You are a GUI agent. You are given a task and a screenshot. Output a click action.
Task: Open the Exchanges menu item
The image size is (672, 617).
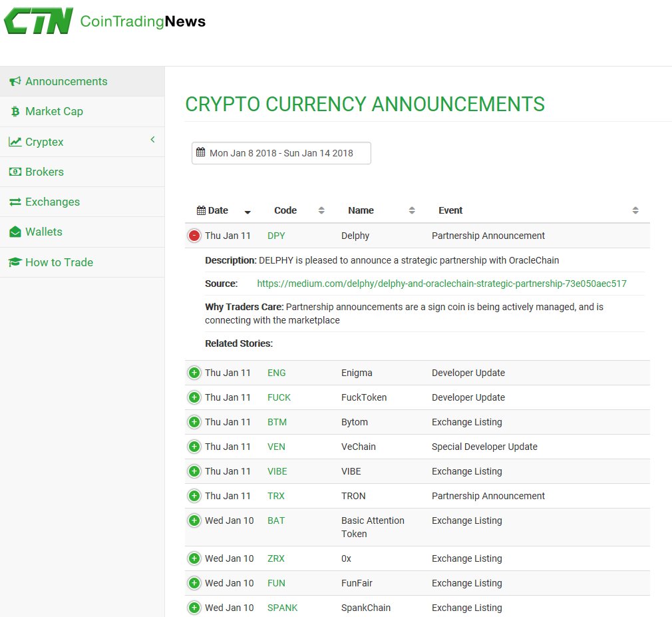tap(83, 202)
